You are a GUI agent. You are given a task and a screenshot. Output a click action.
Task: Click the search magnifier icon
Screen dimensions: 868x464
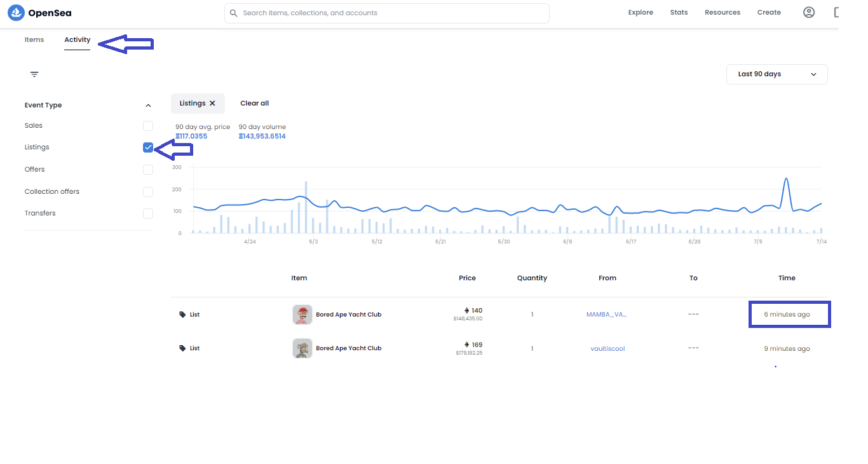pyautogui.click(x=234, y=13)
